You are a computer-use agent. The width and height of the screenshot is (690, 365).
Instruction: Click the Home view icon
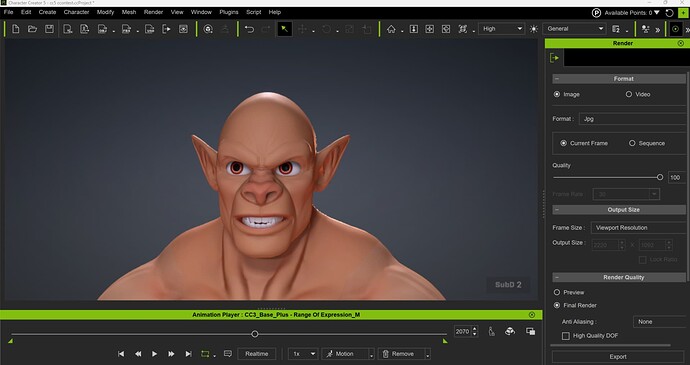tap(391, 29)
